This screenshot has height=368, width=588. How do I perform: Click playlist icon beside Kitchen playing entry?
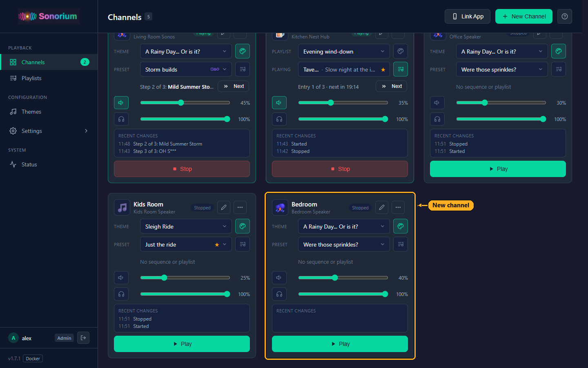pyautogui.click(x=401, y=69)
